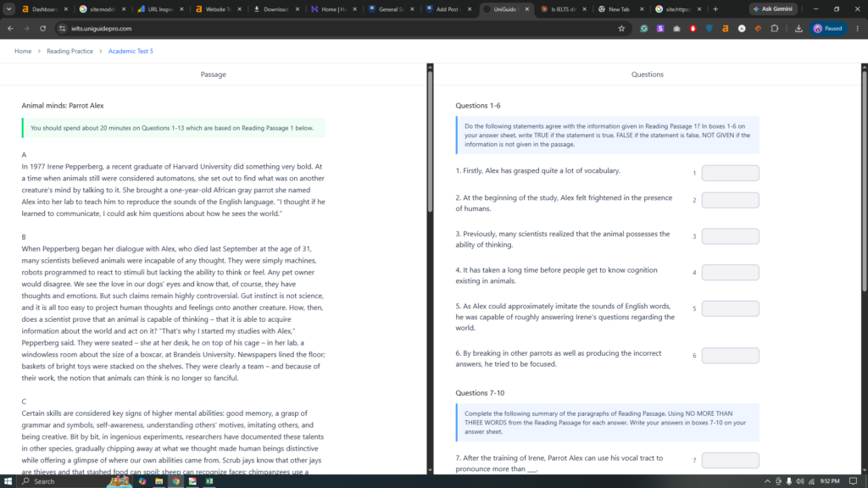
Task: Switch to the New Tab tab
Action: [620, 8]
